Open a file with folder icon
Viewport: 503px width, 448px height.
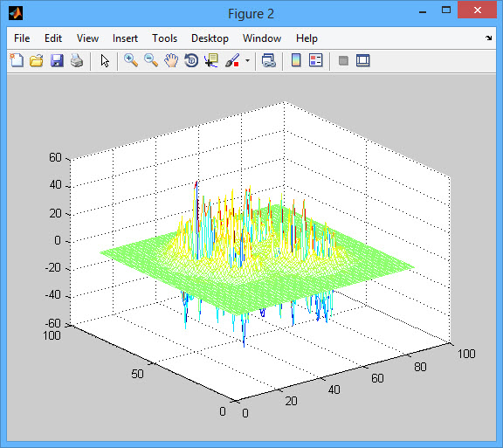coord(37,60)
